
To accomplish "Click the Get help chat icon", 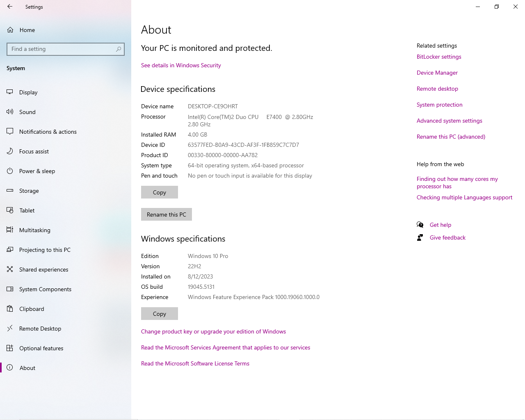I will pos(420,225).
